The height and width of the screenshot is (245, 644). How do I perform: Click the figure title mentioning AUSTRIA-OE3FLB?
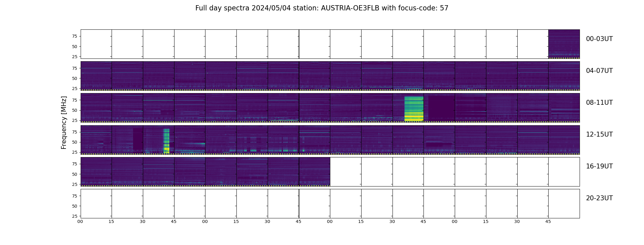[322, 8]
